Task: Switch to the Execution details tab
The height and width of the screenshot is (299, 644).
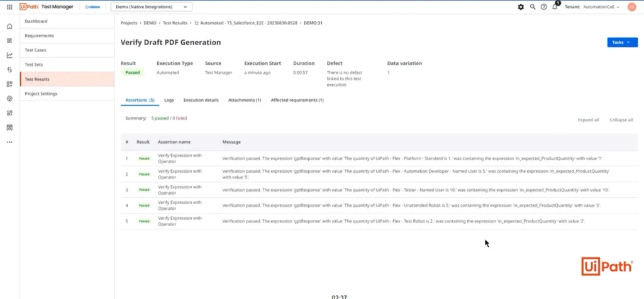Action: point(201,100)
